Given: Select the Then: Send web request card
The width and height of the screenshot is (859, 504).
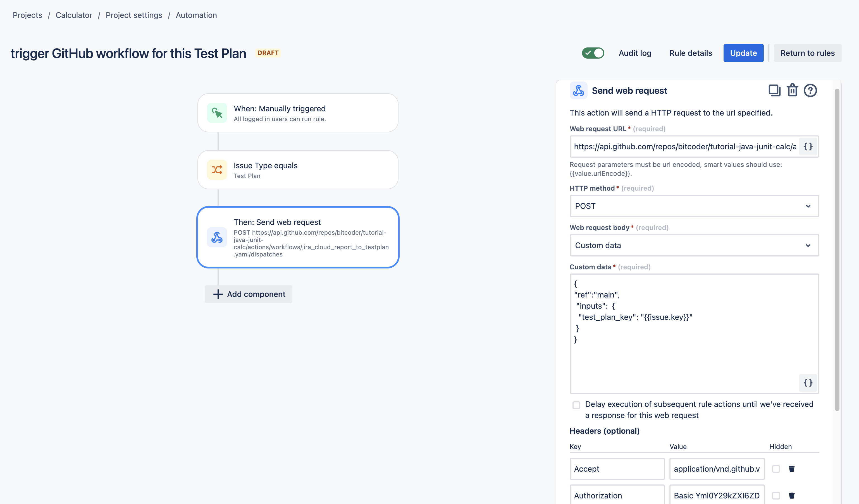Looking at the screenshot, I should pyautogui.click(x=298, y=237).
